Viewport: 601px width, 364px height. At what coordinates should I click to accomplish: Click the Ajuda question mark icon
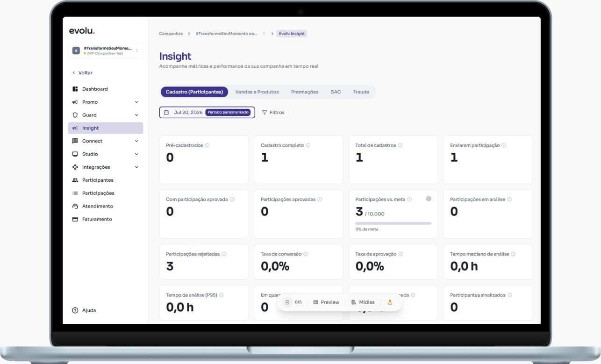point(75,310)
